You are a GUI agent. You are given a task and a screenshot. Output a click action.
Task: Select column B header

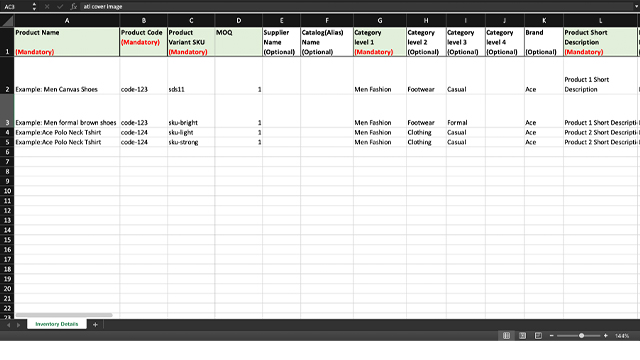coord(144,20)
